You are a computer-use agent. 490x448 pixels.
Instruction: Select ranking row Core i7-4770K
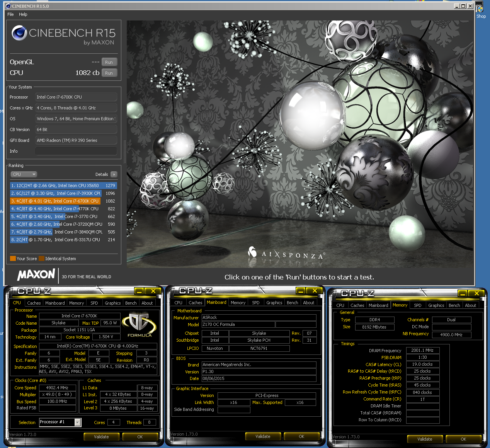point(63,209)
